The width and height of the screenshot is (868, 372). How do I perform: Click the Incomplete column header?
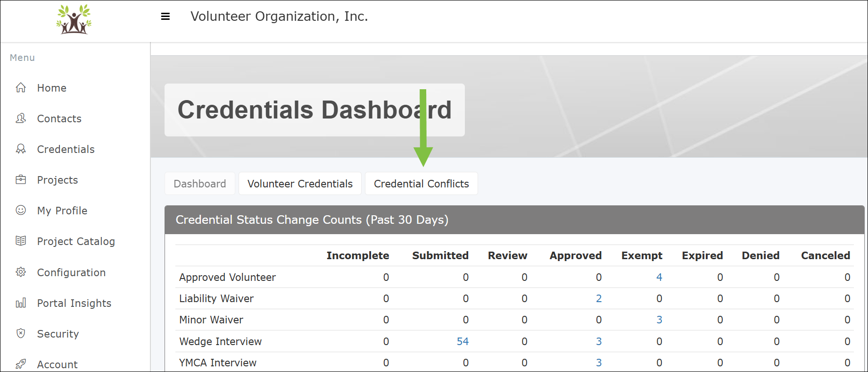point(358,255)
